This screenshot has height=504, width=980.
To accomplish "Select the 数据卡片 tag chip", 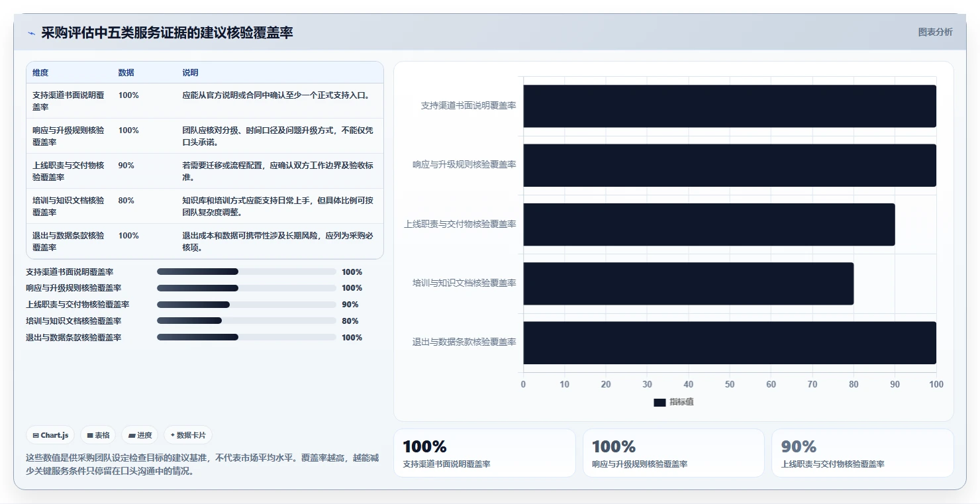I will click(188, 435).
